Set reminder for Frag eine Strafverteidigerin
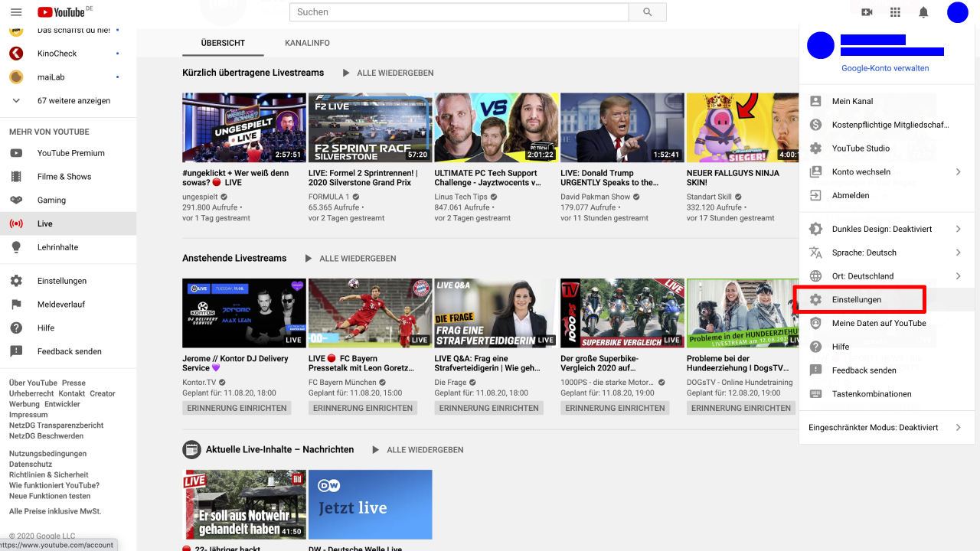 pos(489,408)
